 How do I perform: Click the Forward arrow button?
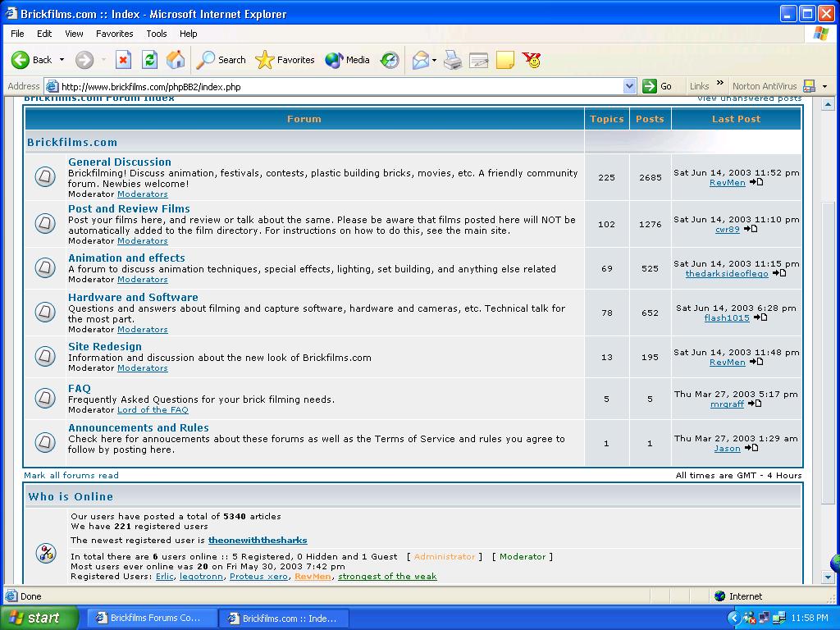pos(84,60)
